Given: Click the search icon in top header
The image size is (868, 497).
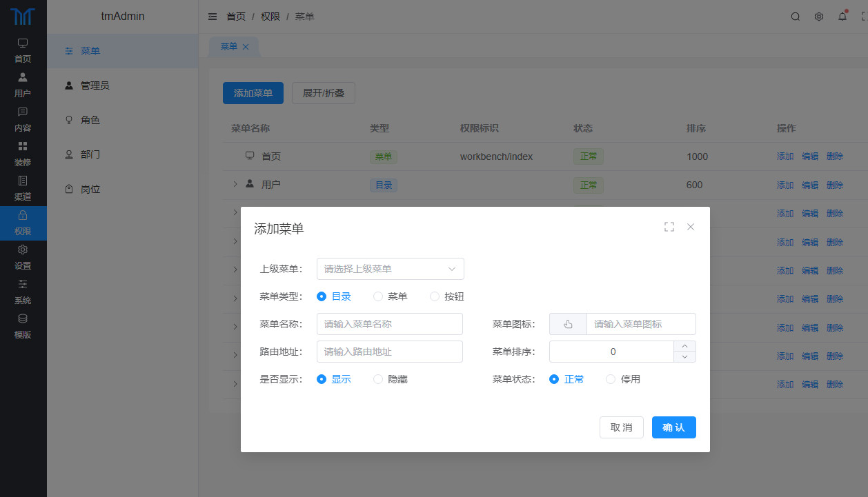Looking at the screenshot, I should [x=796, y=17].
